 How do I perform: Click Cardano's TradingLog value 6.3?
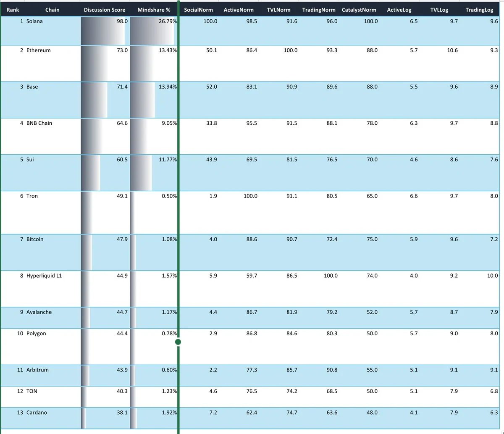pyautogui.click(x=494, y=413)
